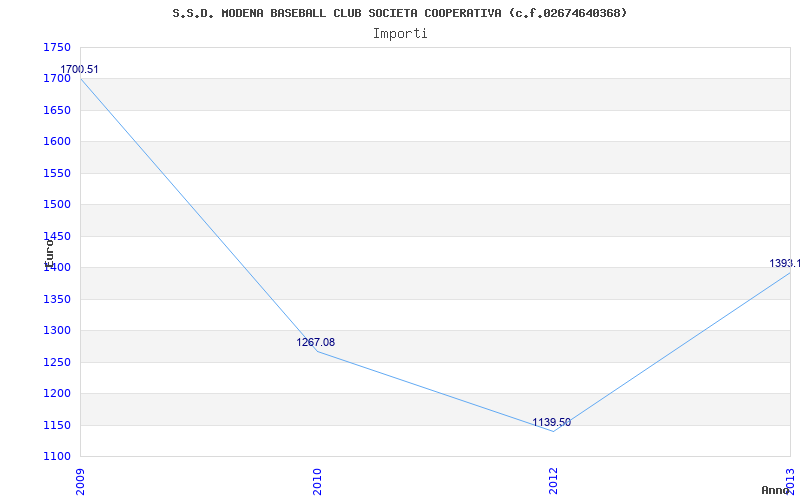The height and width of the screenshot is (500, 800).
Task: Click the y-axis value 1400
Action: pos(57,267)
